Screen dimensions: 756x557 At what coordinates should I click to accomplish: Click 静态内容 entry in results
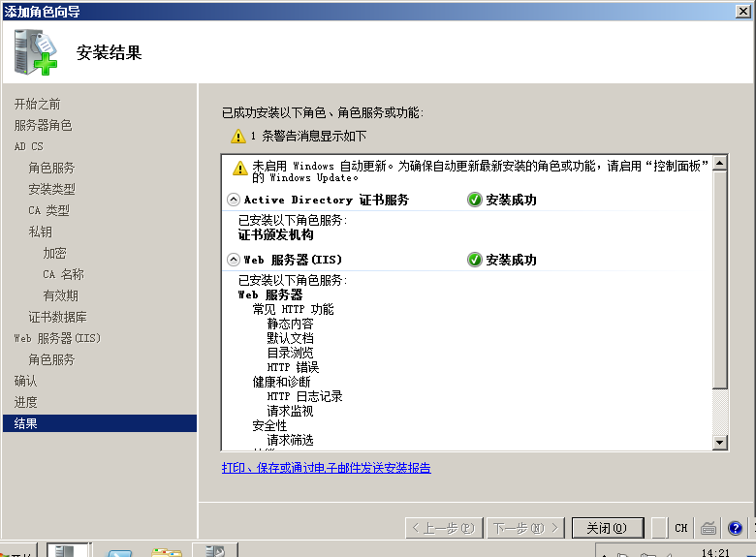290,324
